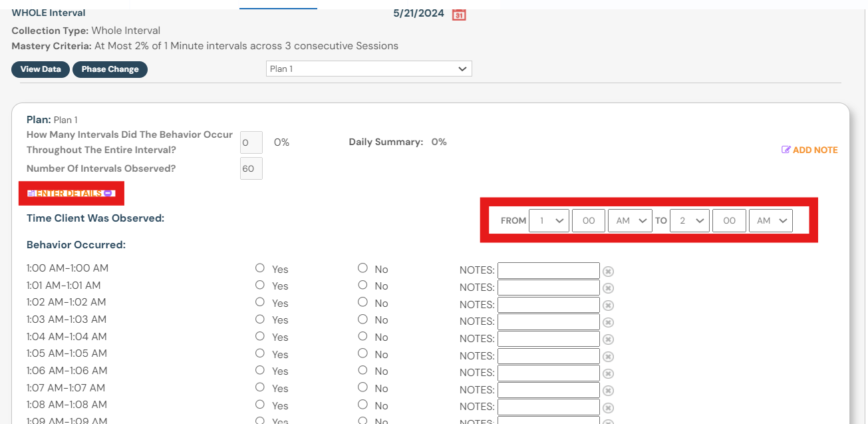868x424 pixels.
Task: Choose No for 1:04 AM interval
Action: point(362,336)
